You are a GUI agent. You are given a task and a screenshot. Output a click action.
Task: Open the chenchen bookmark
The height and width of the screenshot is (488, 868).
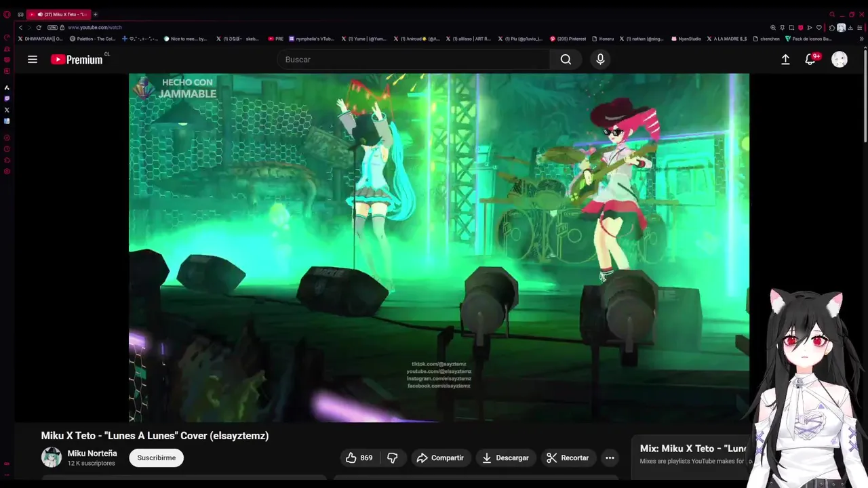point(766,39)
